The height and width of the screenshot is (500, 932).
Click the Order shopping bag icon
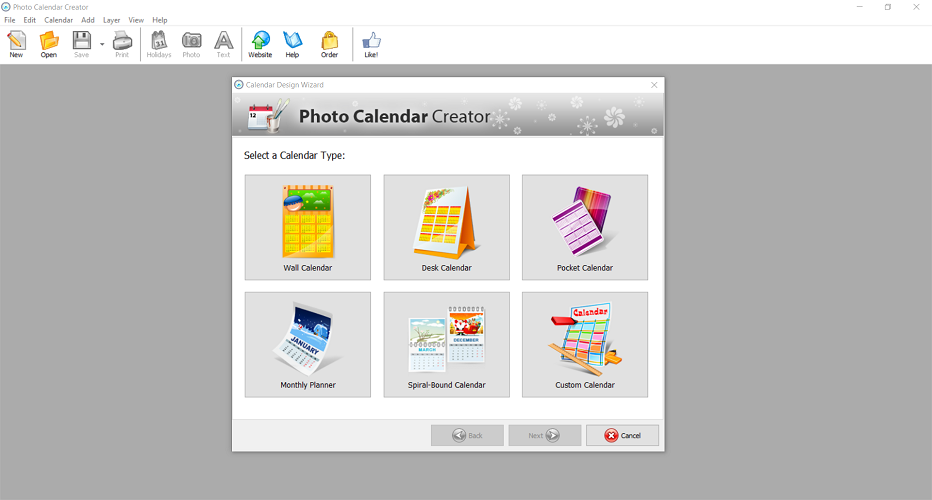[x=329, y=45]
